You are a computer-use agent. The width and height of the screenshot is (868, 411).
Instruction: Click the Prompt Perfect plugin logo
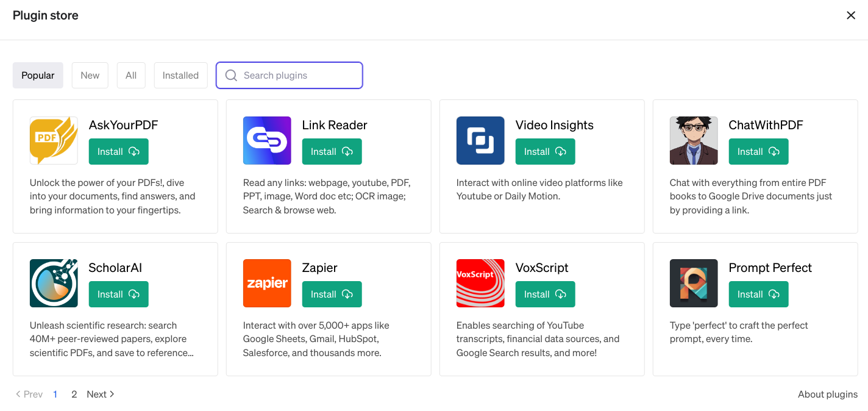(694, 283)
